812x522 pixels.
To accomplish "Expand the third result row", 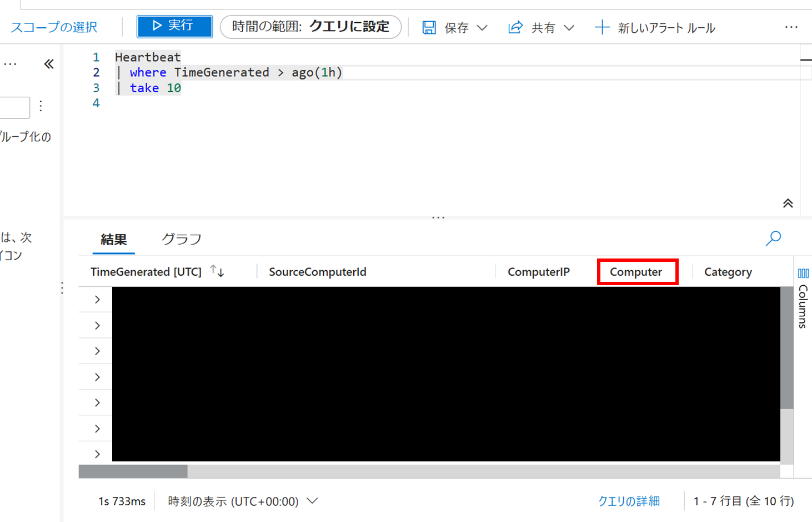I will click(x=97, y=351).
